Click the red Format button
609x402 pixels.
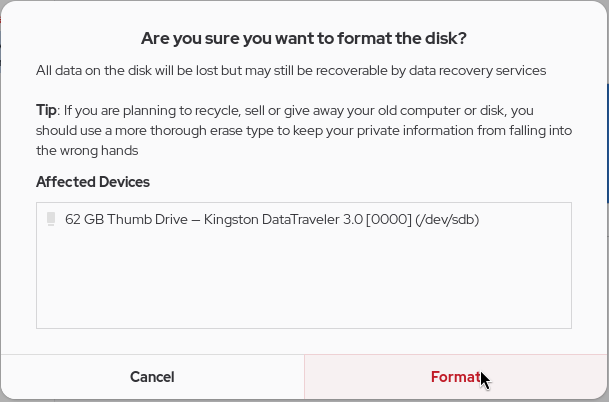coord(456,377)
